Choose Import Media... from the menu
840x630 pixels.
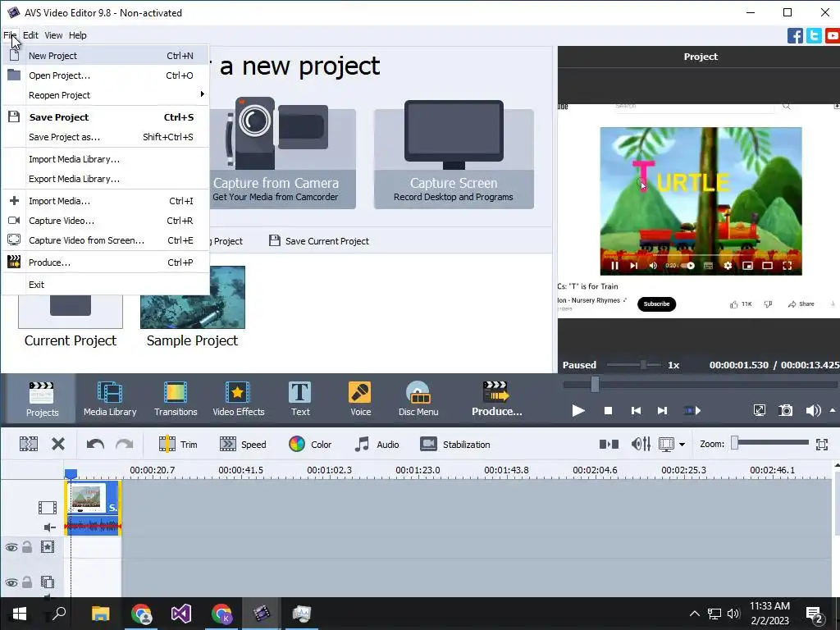[105, 200]
